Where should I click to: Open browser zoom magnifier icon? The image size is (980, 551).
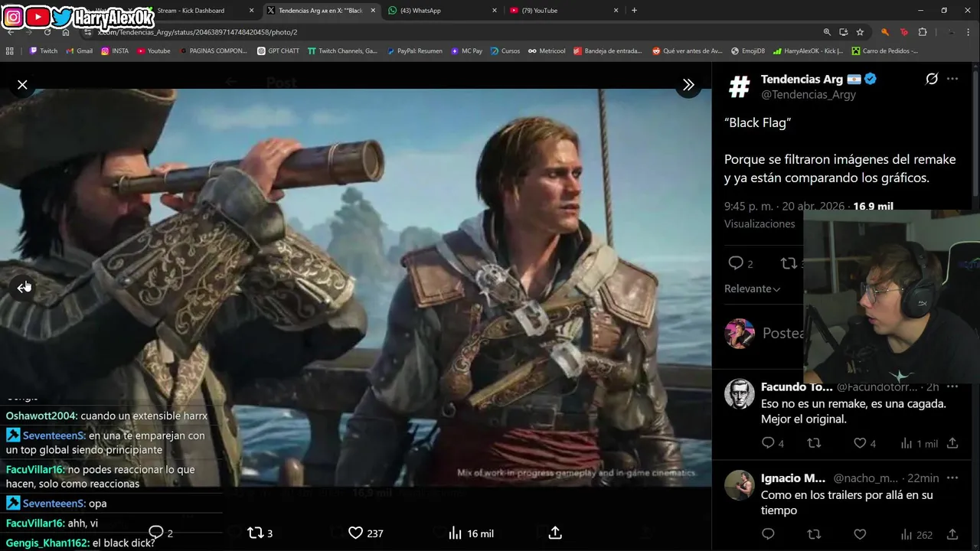[x=827, y=32]
